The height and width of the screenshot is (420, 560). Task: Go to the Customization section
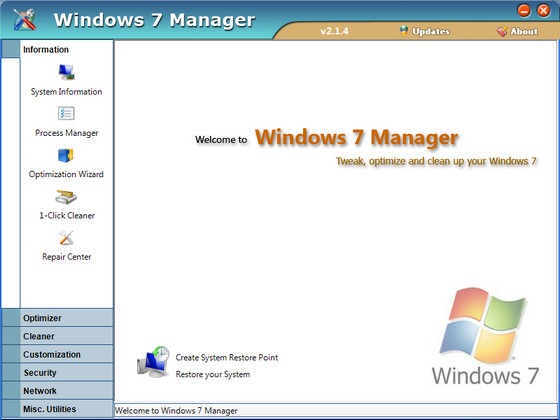[57, 354]
